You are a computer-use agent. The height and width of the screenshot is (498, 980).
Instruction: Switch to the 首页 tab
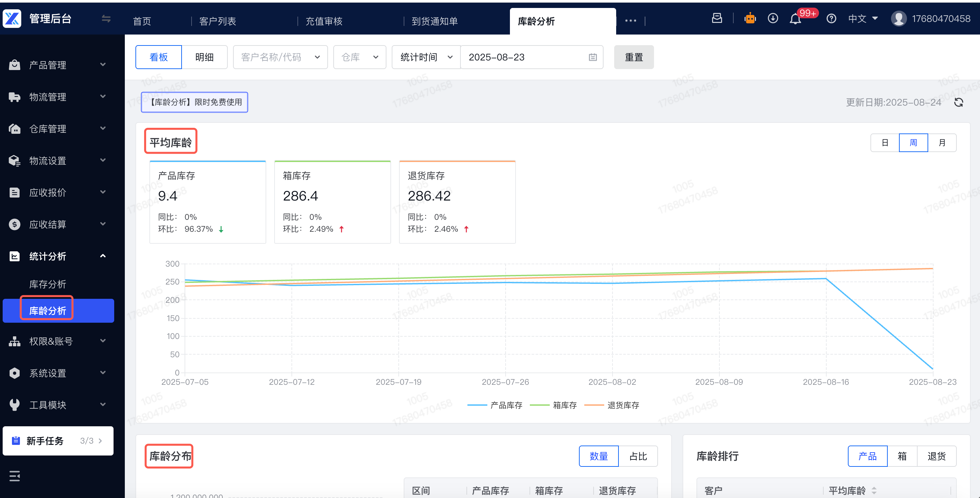click(x=142, y=21)
